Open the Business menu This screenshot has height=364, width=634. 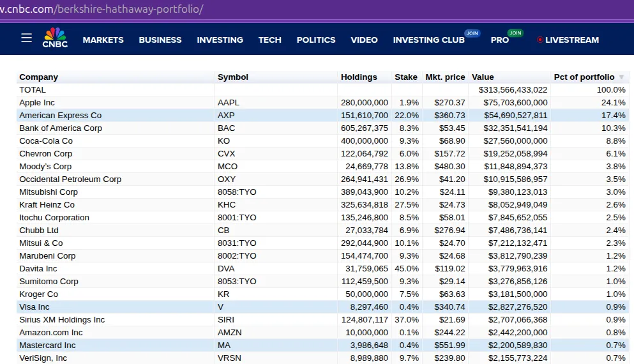pos(160,40)
